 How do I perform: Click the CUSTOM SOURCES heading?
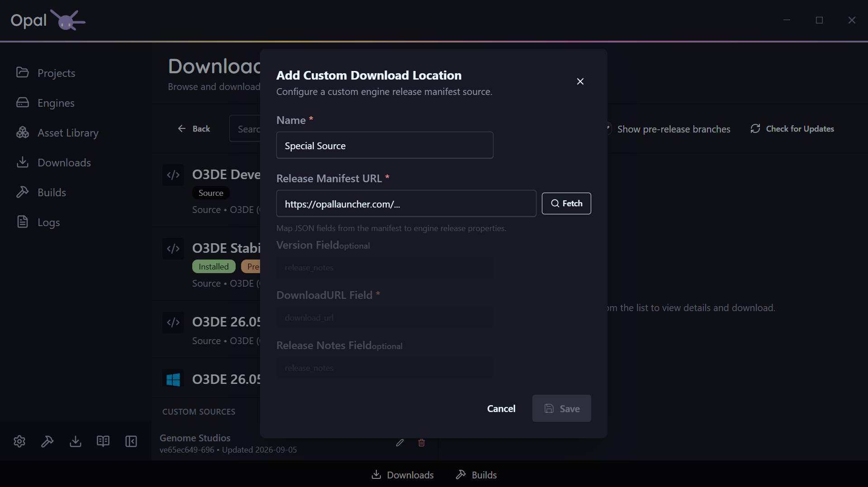pos(199,411)
